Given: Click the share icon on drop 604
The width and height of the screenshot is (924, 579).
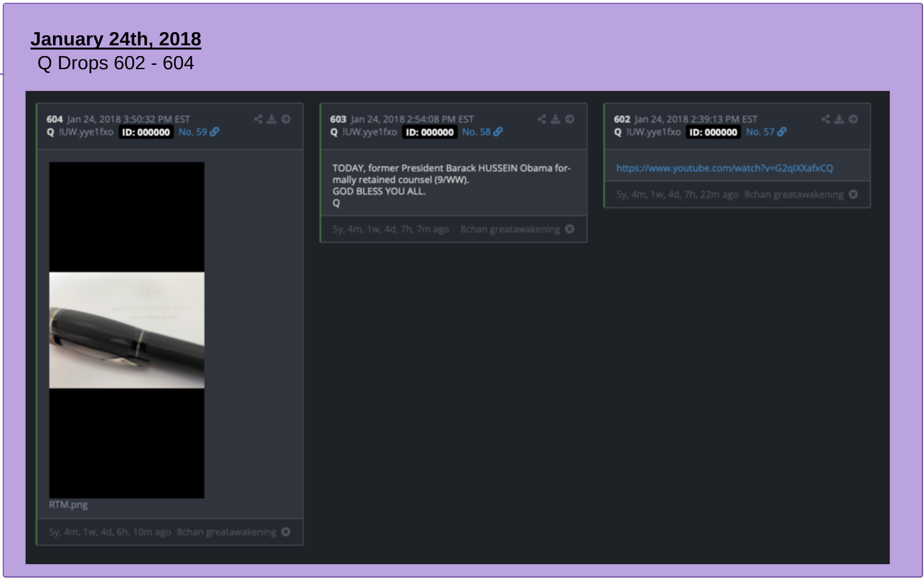Looking at the screenshot, I should (x=258, y=119).
